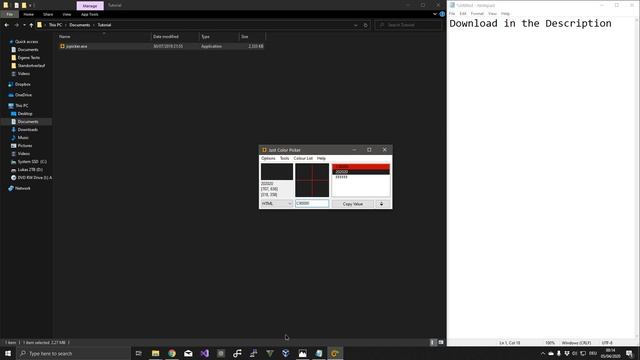Select Network in the navigation pane
Screen dimensions: 640x360
point(22,188)
